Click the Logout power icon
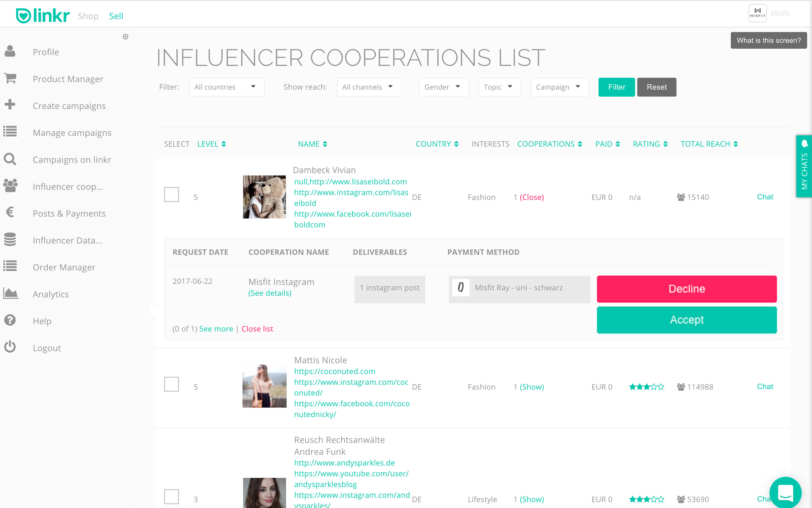The height and width of the screenshot is (508, 812). click(x=10, y=347)
